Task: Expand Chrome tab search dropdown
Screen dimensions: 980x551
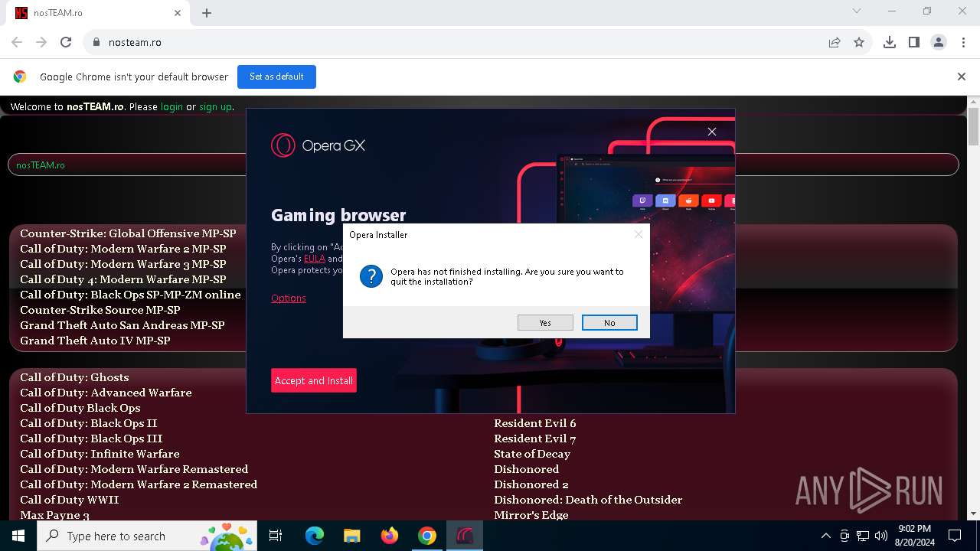Action: pyautogui.click(x=857, y=11)
